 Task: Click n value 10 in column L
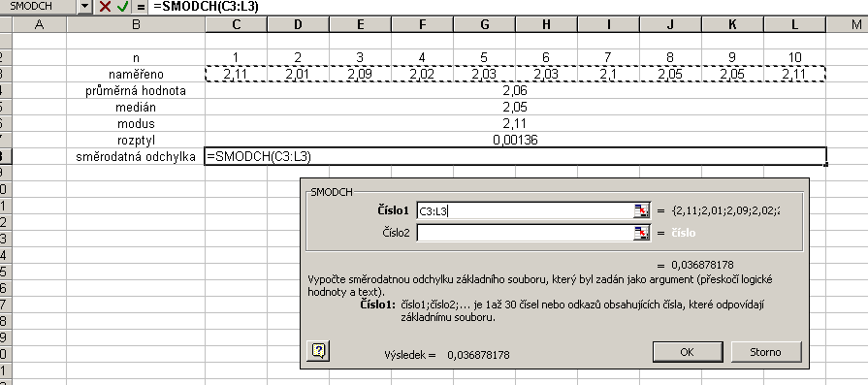pyautogui.click(x=794, y=57)
